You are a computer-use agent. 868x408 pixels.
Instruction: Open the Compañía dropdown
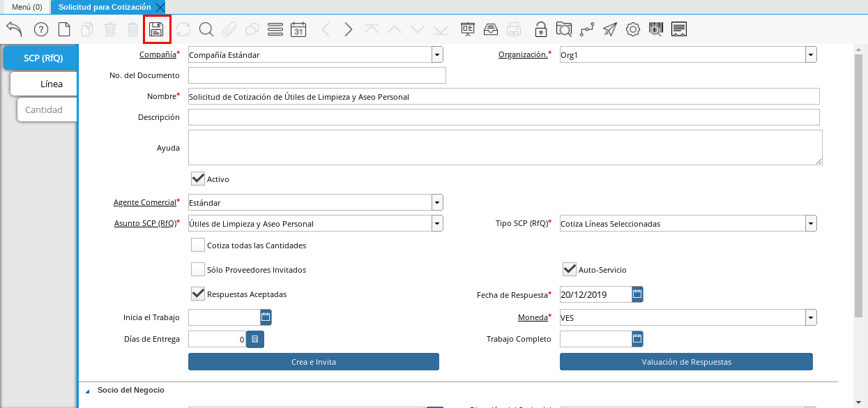(436, 54)
